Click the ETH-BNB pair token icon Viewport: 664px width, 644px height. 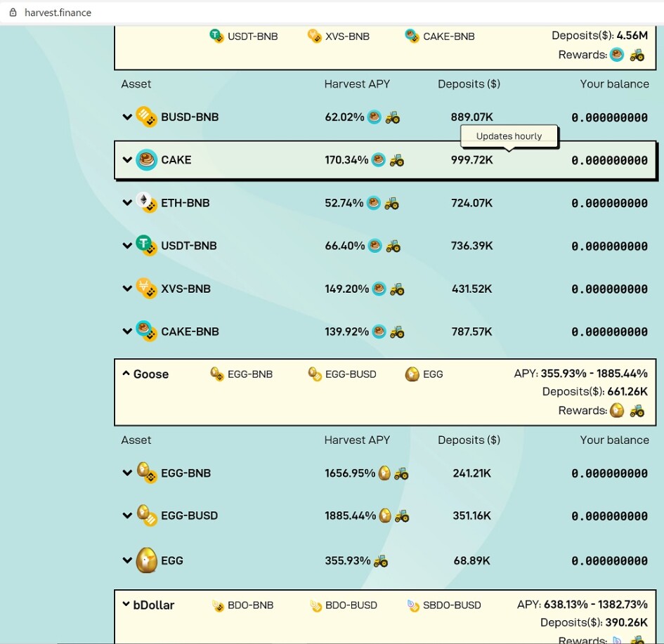point(146,203)
